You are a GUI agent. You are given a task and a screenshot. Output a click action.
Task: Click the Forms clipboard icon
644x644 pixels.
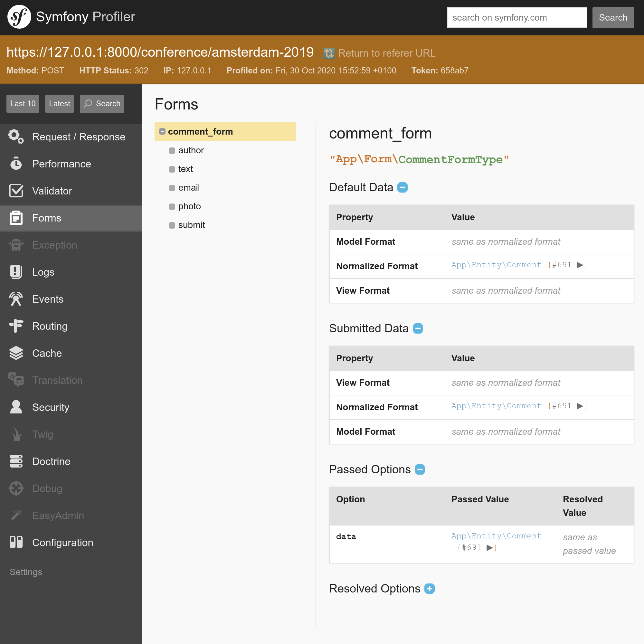click(16, 218)
